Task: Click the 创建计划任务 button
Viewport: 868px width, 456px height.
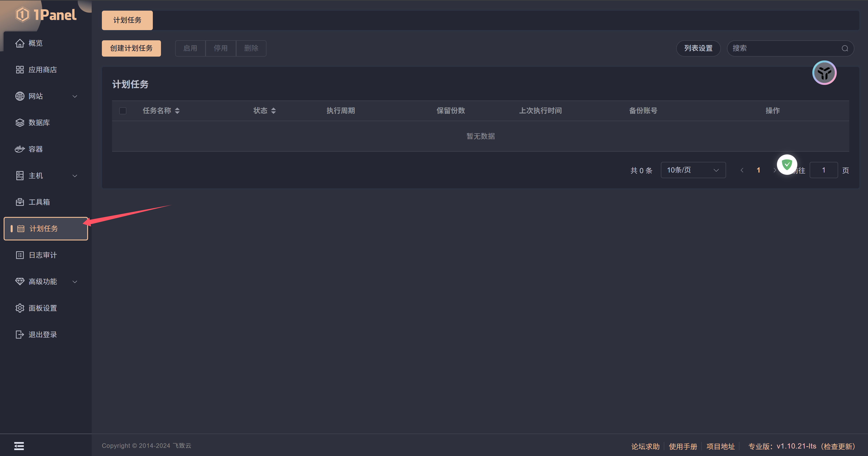Action: point(131,48)
